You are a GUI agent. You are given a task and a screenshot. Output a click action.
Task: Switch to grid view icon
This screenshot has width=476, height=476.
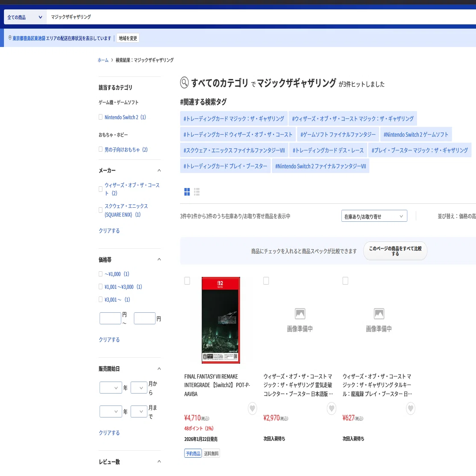[187, 191]
